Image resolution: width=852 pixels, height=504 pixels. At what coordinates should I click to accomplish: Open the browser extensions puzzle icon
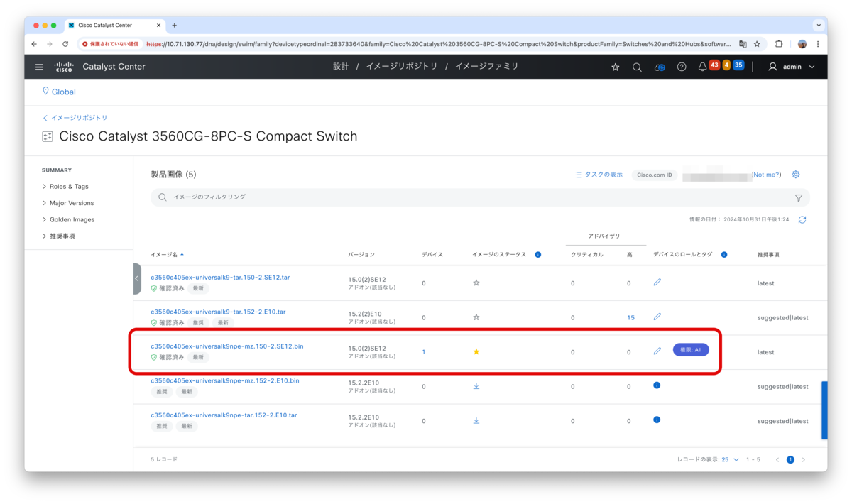[x=779, y=44]
